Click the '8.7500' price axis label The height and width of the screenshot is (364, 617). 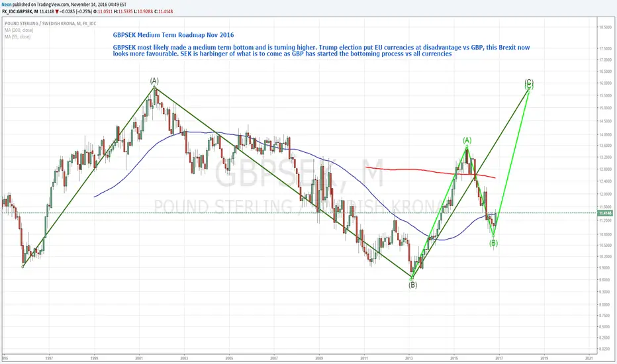point(605,316)
